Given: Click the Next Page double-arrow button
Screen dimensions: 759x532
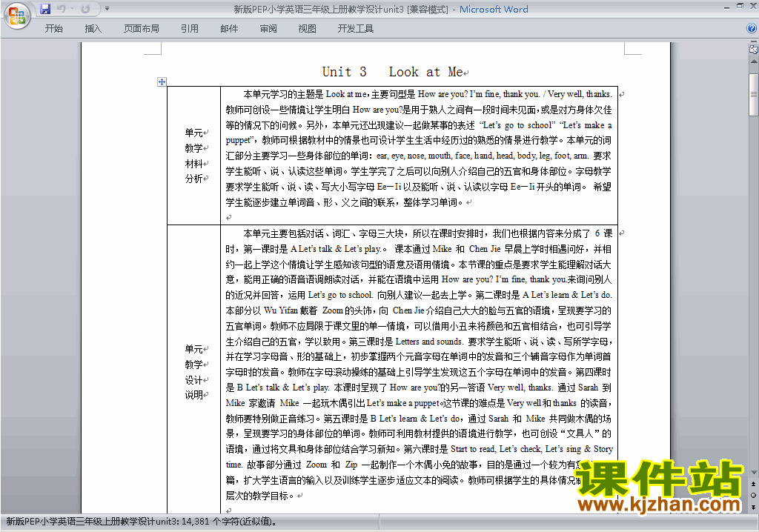Looking at the screenshot, I should (x=754, y=507).
